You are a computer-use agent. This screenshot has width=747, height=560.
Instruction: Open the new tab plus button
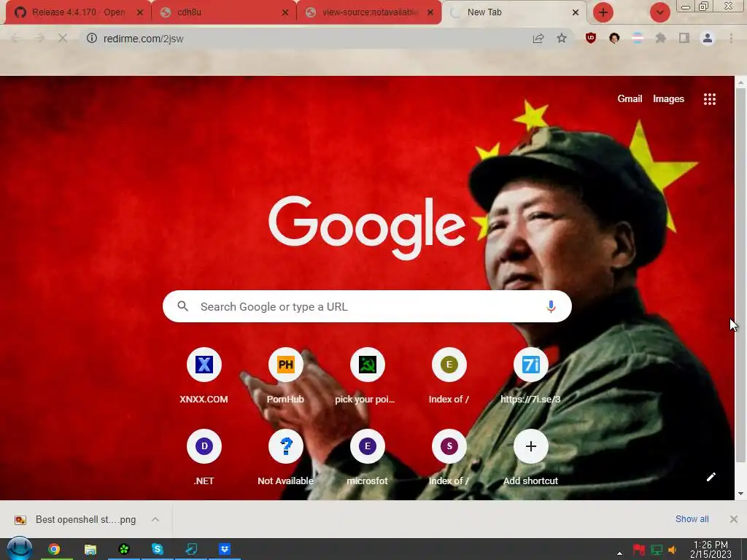pyautogui.click(x=603, y=12)
